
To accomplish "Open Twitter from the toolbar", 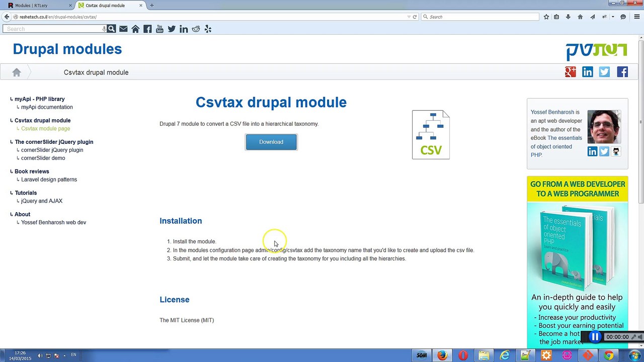I will pos(172,29).
